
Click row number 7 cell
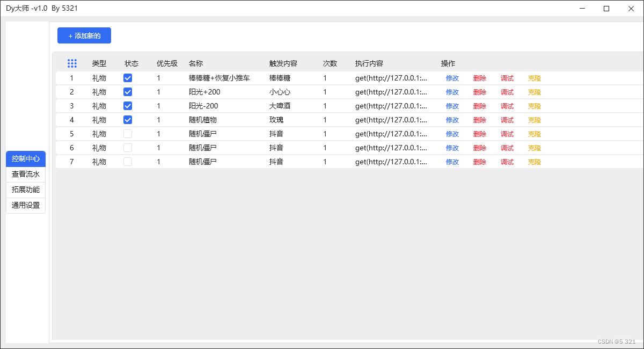72,162
